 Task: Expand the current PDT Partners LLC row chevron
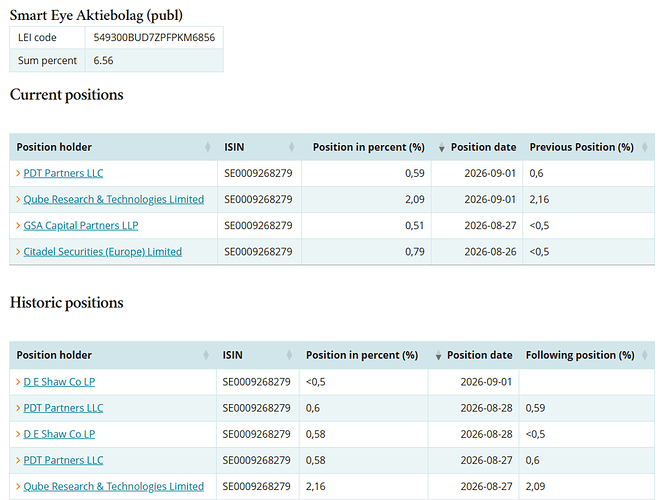[x=18, y=173]
